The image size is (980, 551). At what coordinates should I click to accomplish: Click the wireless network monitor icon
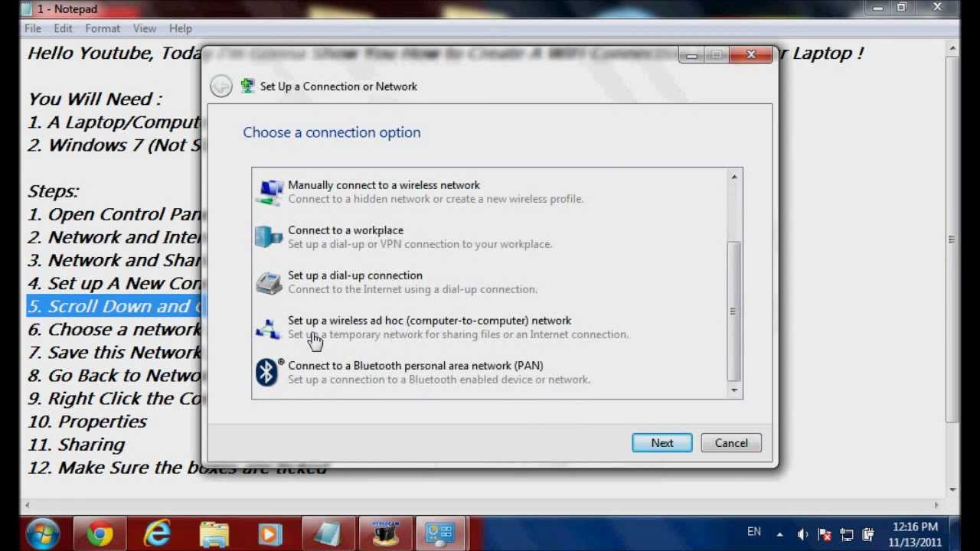pyautogui.click(x=268, y=192)
